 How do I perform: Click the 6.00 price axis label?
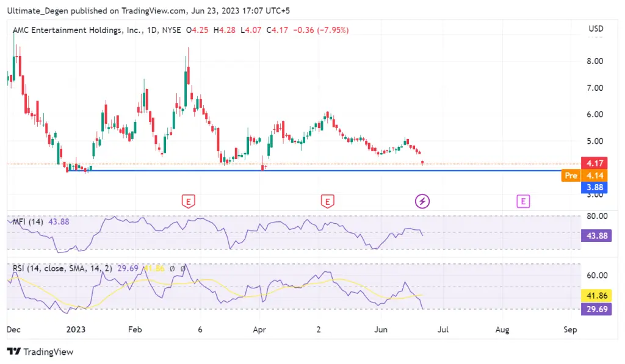[x=594, y=114]
